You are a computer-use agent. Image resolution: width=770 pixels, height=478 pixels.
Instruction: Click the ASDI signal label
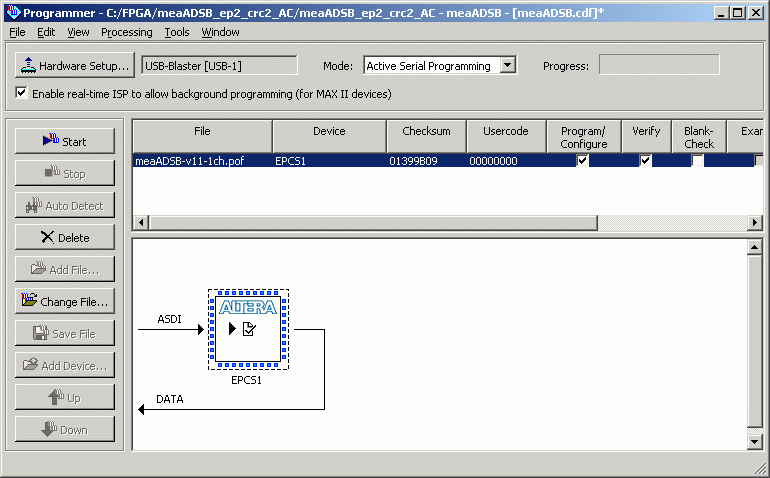tap(169, 319)
